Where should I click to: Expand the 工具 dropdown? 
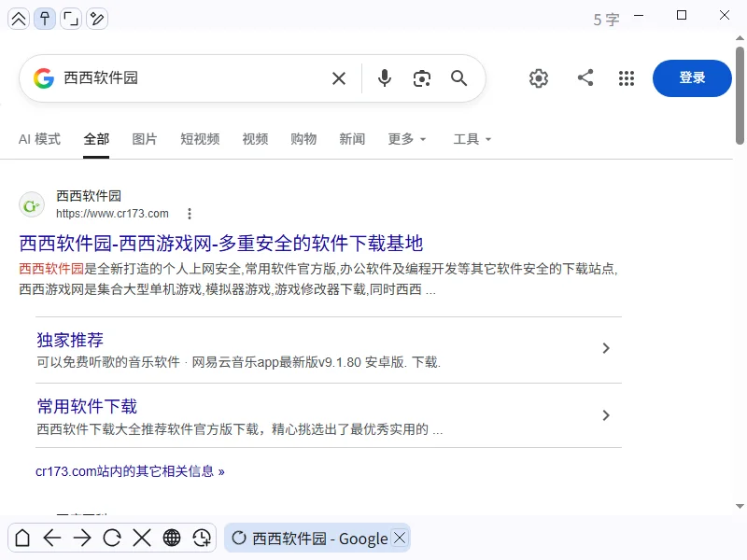(x=472, y=139)
